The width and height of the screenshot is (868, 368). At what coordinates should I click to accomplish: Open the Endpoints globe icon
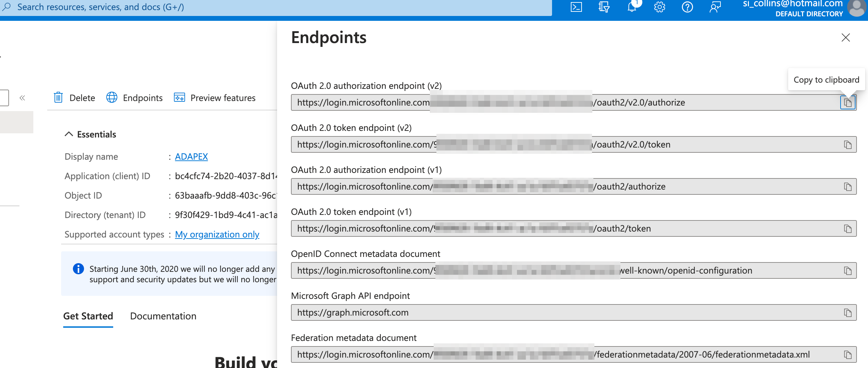[111, 98]
